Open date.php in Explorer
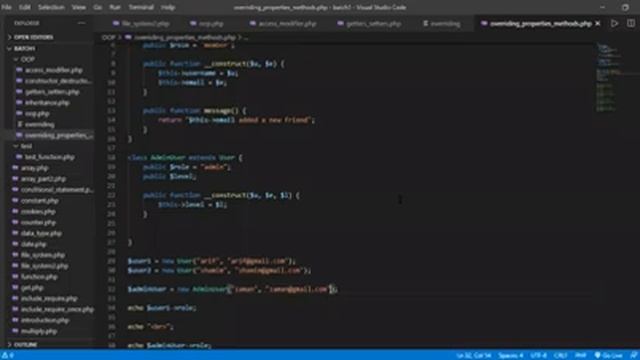This screenshot has width=640, height=360. 33,244
